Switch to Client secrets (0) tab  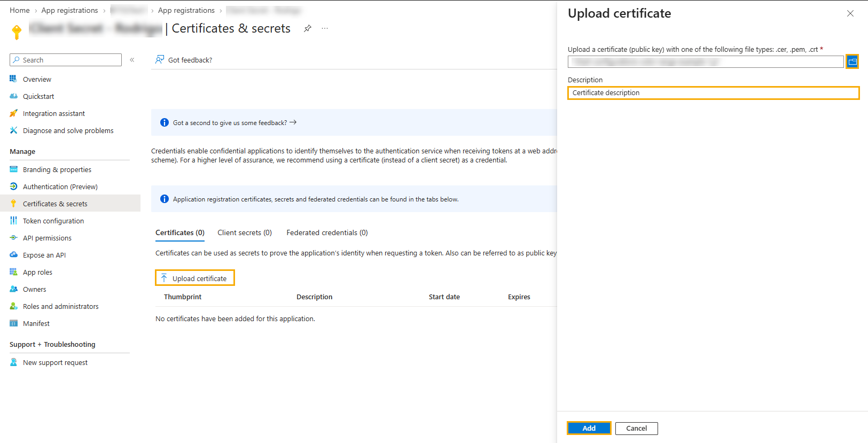click(x=245, y=232)
